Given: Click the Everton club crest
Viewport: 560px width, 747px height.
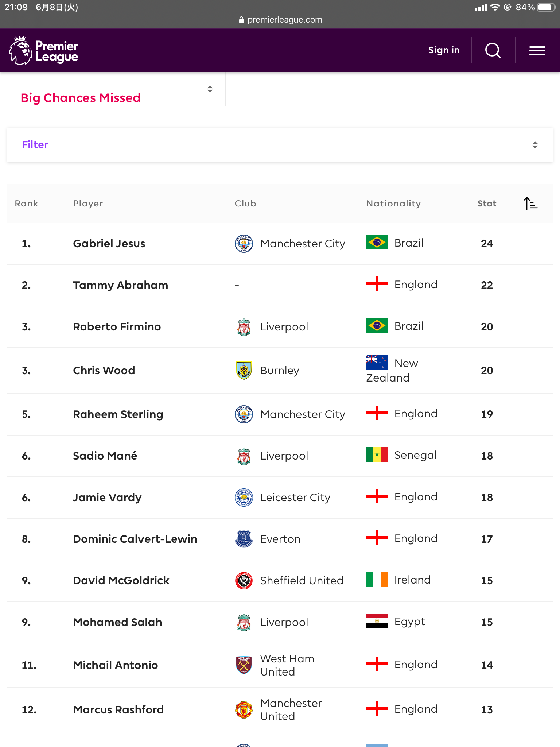Looking at the screenshot, I should pos(244,539).
